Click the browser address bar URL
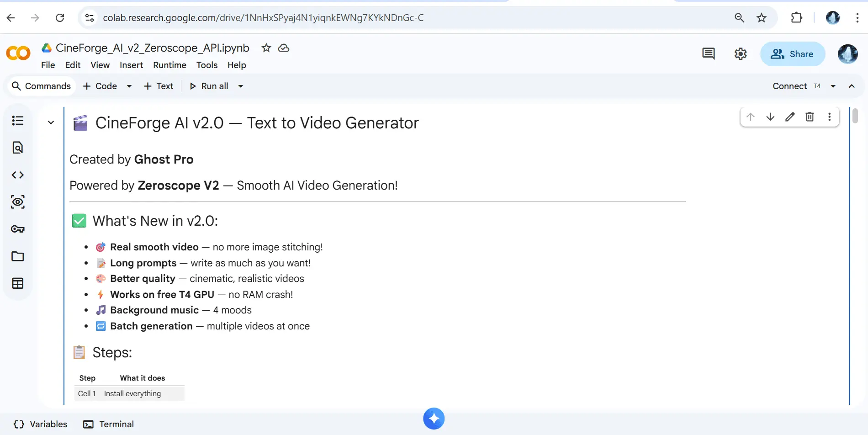Viewport: 868px width, 435px height. 263,18
